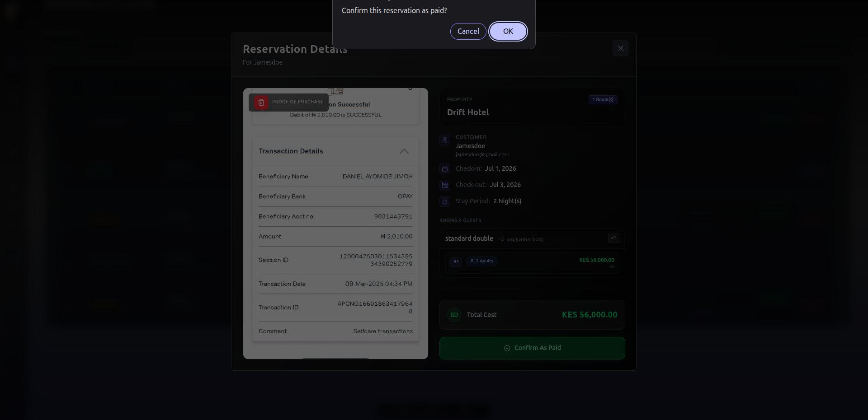Select transaction date 09-Mar-2025 04:34 PM
Viewport: 868px width, 420px height.
(379, 284)
